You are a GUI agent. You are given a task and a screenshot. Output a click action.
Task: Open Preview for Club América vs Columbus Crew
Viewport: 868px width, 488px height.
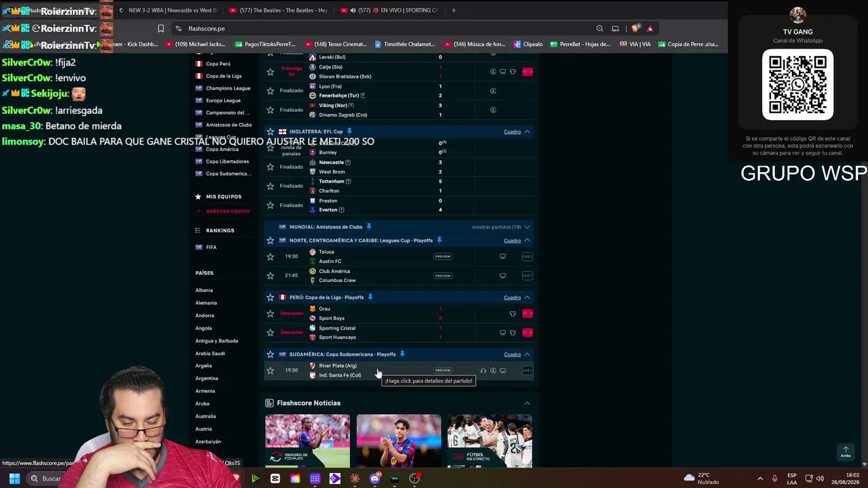pos(443,276)
